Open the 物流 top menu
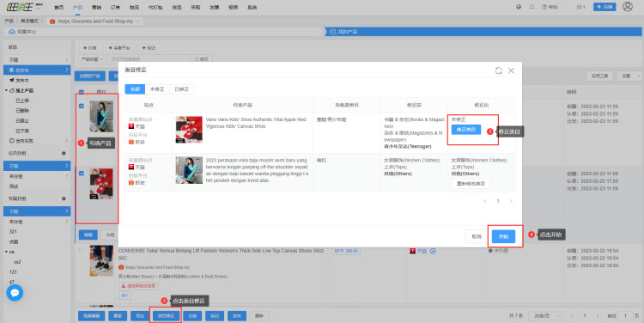 pyautogui.click(x=134, y=7)
